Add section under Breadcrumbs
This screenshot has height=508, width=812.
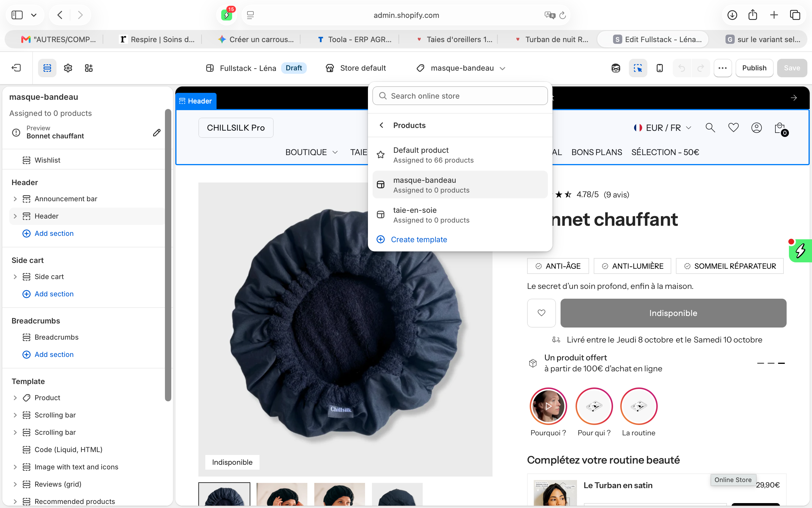tap(48, 354)
